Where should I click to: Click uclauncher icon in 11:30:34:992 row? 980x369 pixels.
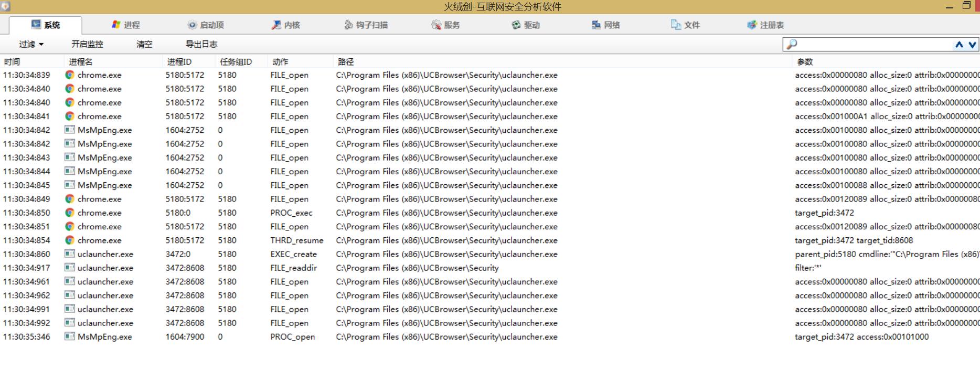click(x=70, y=323)
